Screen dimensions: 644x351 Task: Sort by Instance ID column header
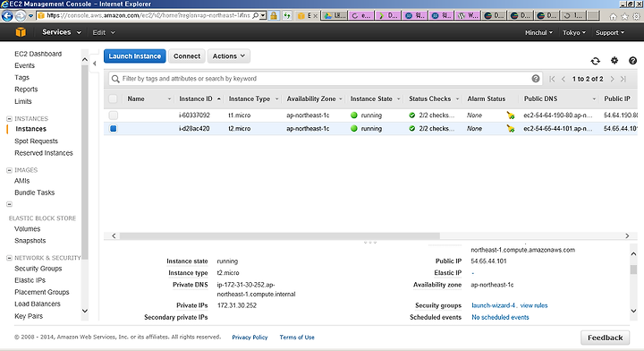coord(196,99)
